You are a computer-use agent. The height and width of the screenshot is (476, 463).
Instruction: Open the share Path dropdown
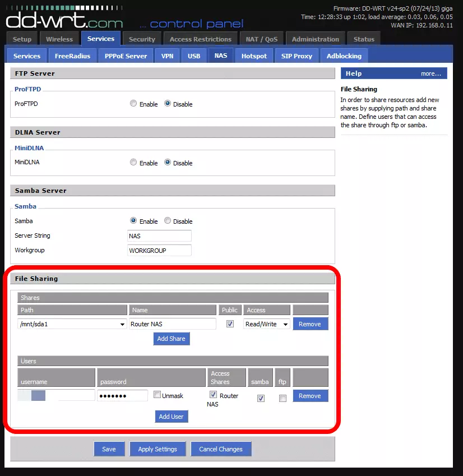coord(72,324)
